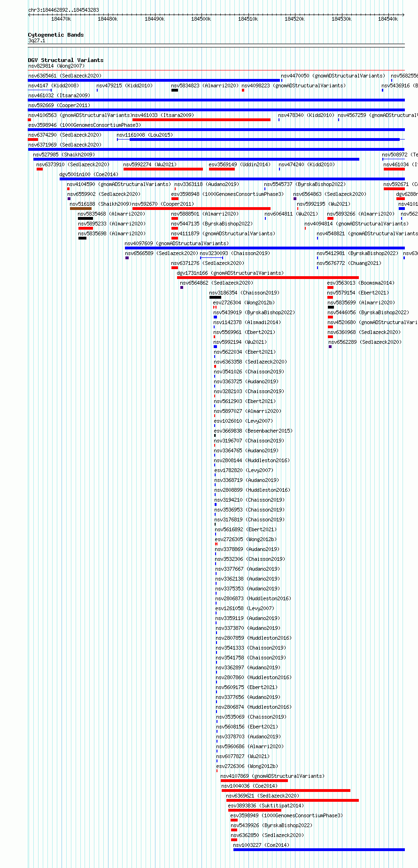Viewport: 418px width, 868px height.
Task: Open the nsv516188 (Shaikh2009) label
Action: point(101,204)
